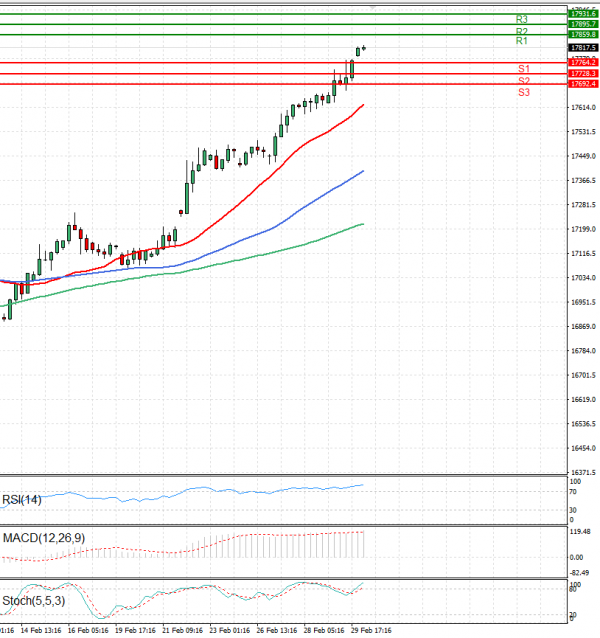Click the 17199.0 price axis value

pos(583,229)
